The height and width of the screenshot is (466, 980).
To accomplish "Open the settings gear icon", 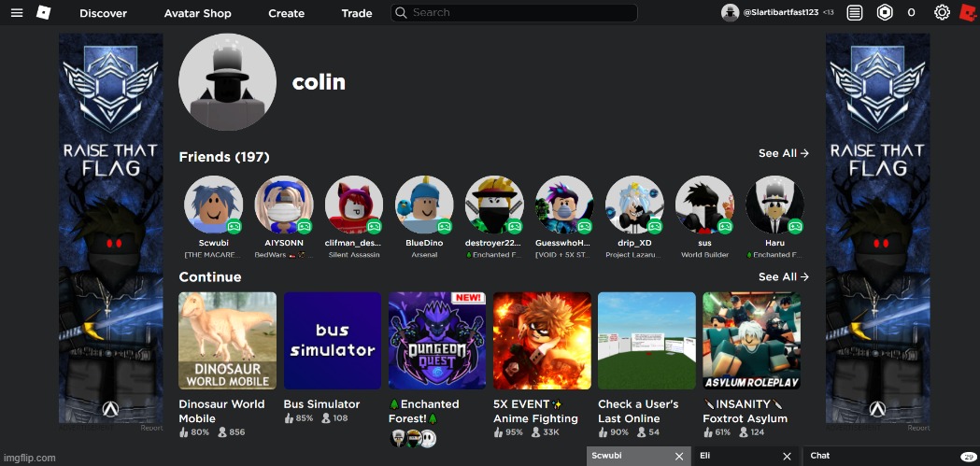I will tap(942, 12).
